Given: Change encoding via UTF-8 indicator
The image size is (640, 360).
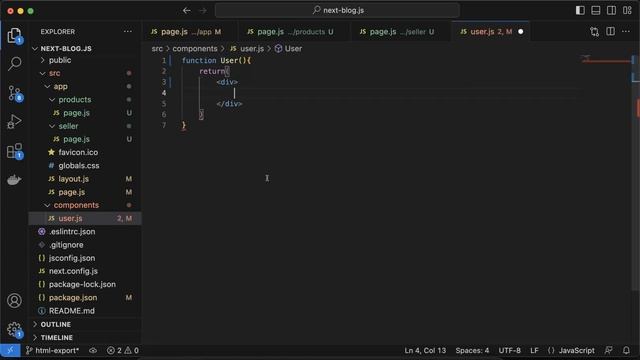Looking at the screenshot, I should tap(509, 350).
